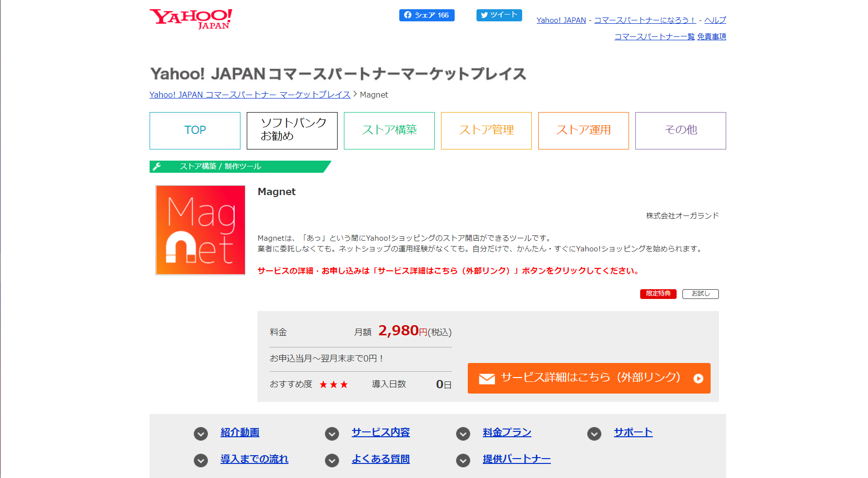The image size is (868, 478).
Task: Click the Facebook share button
Action: point(426,15)
